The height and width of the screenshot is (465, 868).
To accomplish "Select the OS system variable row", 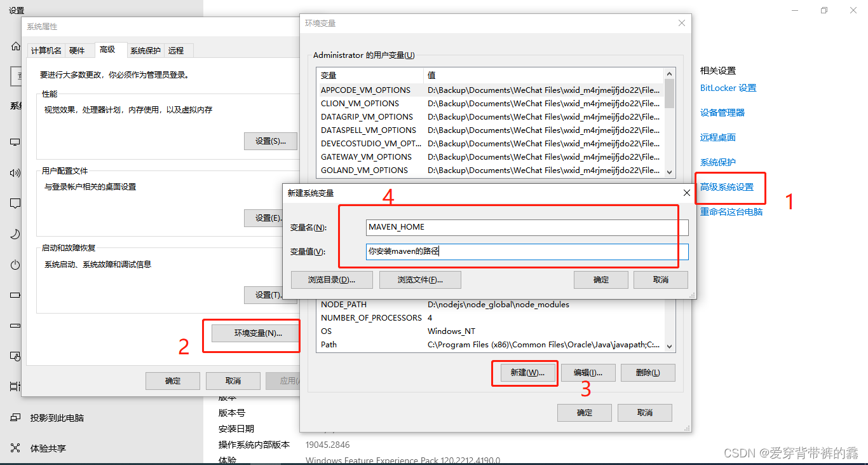I will pyautogui.click(x=490, y=331).
